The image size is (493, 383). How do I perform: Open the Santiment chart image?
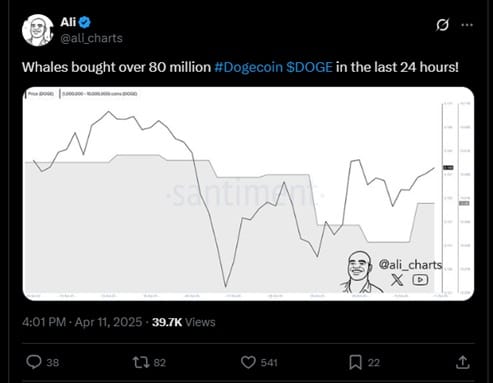coord(248,194)
